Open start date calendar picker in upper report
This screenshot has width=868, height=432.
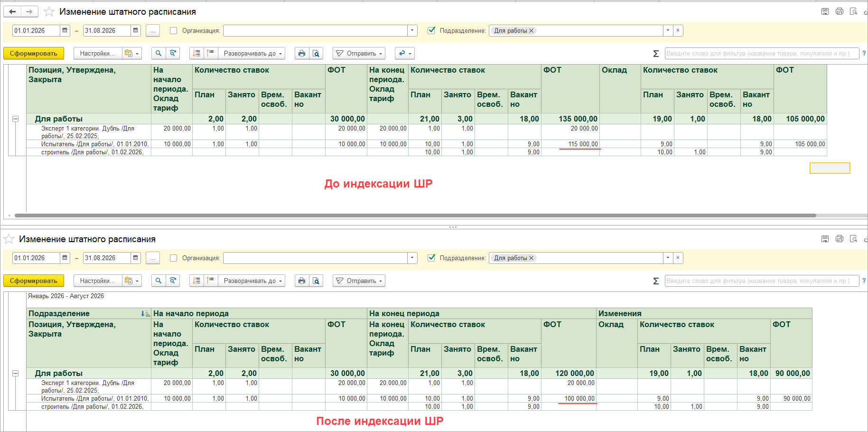point(65,30)
